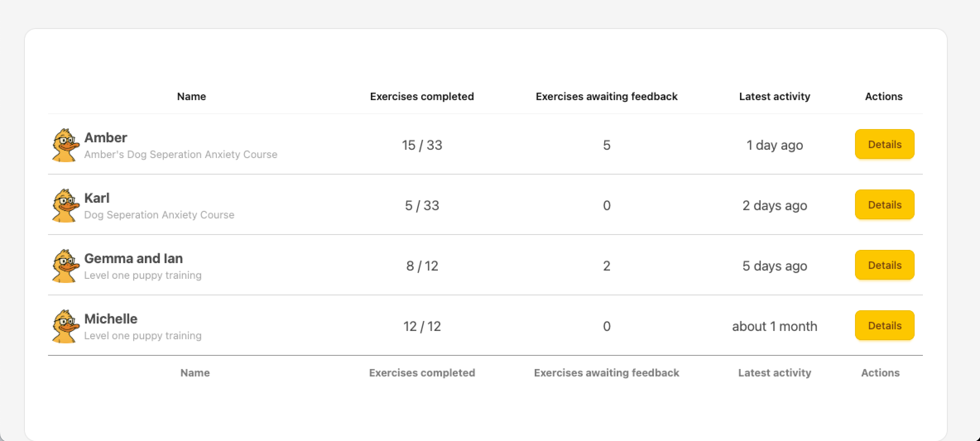Select the Michelle client name
This screenshot has height=441, width=980.
pos(110,319)
